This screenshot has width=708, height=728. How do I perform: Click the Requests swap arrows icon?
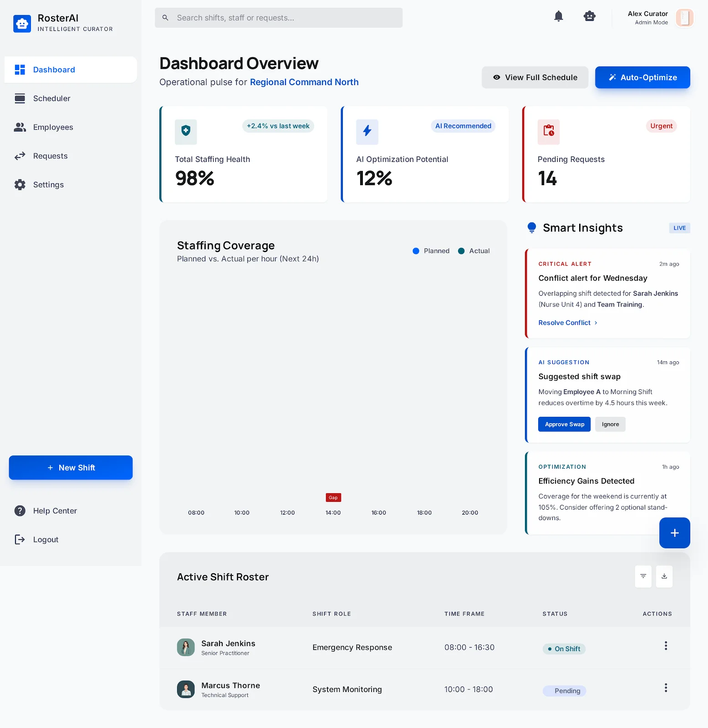20,156
